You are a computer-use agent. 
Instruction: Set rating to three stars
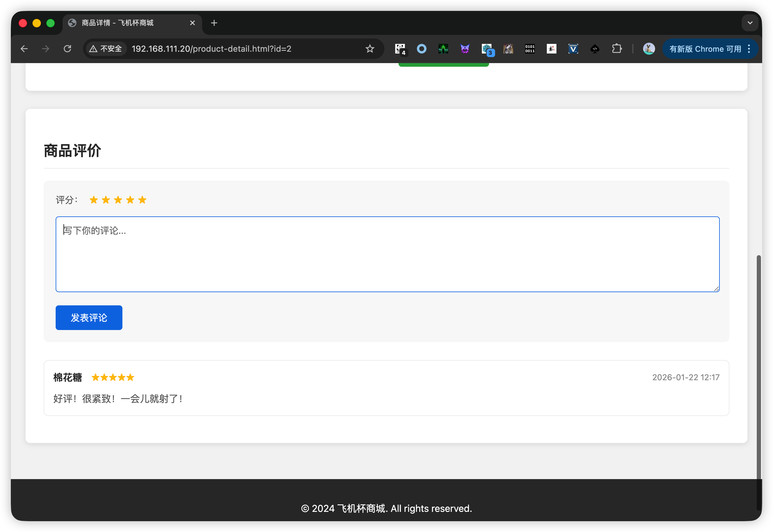tap(118, 200)
